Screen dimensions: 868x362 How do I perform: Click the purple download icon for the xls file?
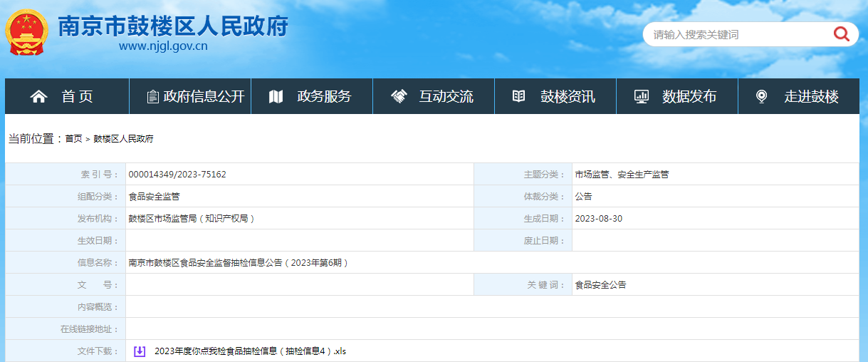[140, 351]
